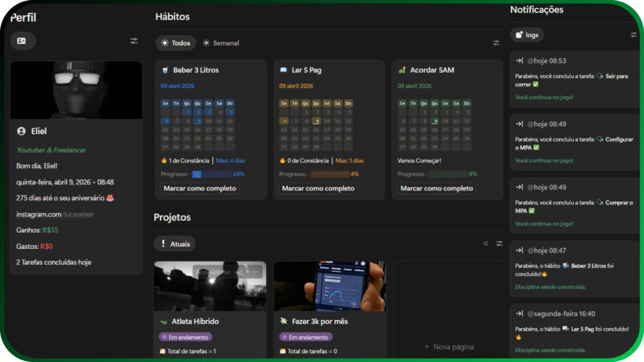Click the cup icon of Beber 3 Litros
The height and width of the screenshot is (362, 644).
pos(165,70)
